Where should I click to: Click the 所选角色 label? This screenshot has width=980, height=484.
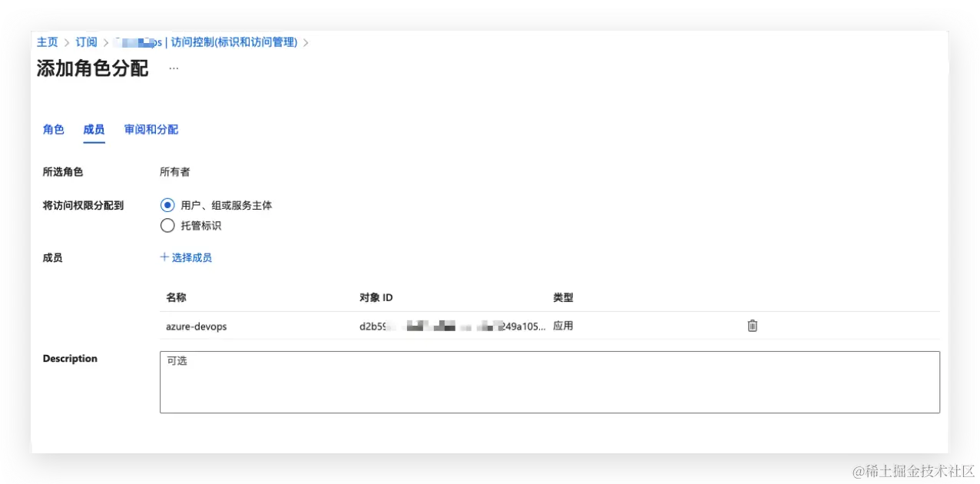(63, 172)
